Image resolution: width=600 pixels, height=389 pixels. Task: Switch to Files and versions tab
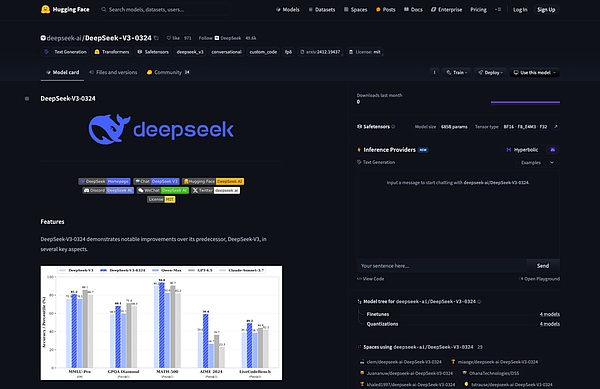(113, 72)
